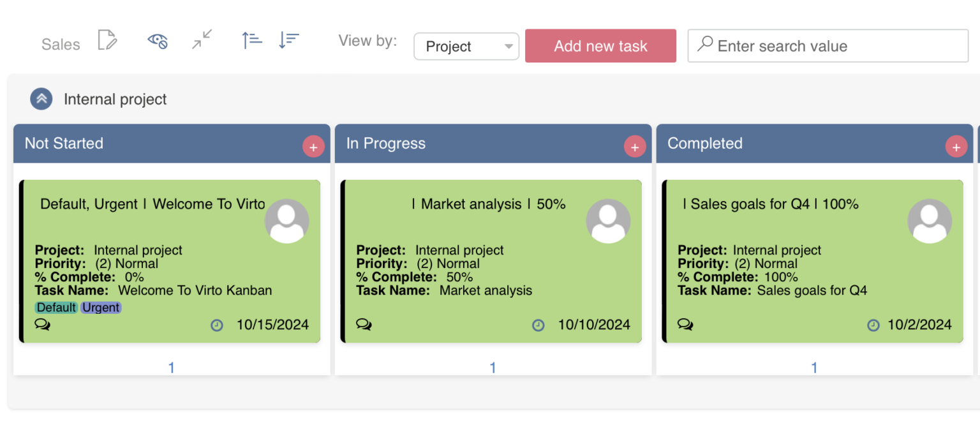Add a task in the Completed column
The width and height of the screenshot is (980, 421).
pos(956,146)
